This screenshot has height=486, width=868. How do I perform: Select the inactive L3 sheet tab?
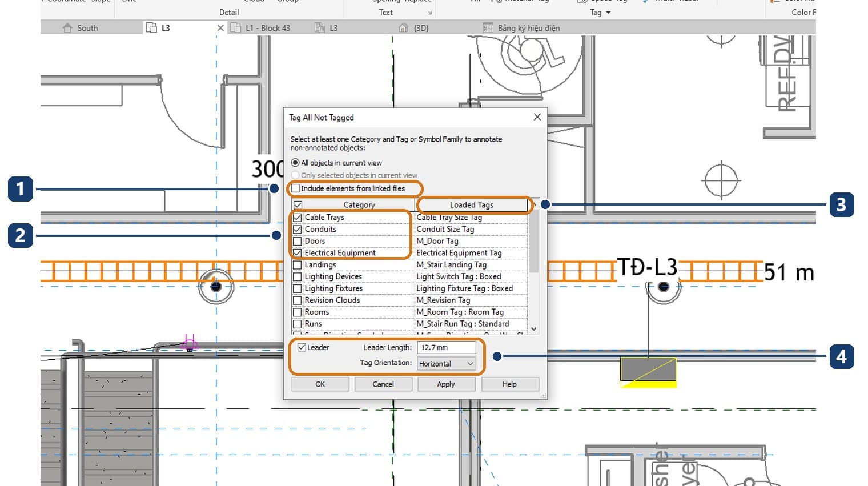(x=333, y=28)
